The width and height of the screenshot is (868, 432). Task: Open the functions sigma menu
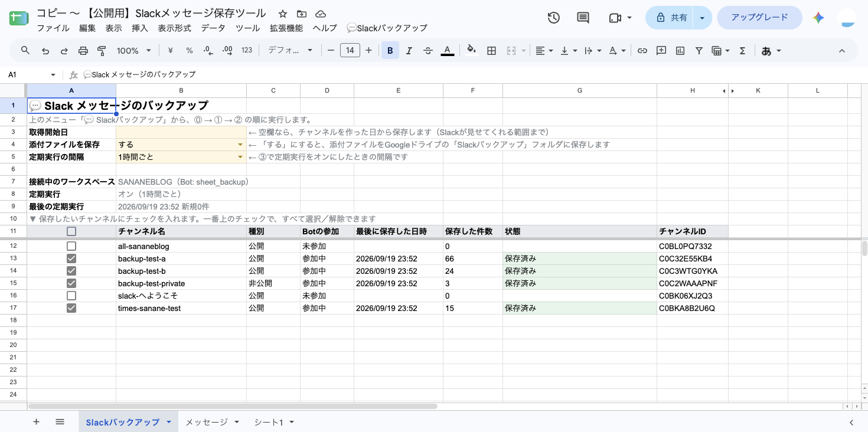click(743, 51)
